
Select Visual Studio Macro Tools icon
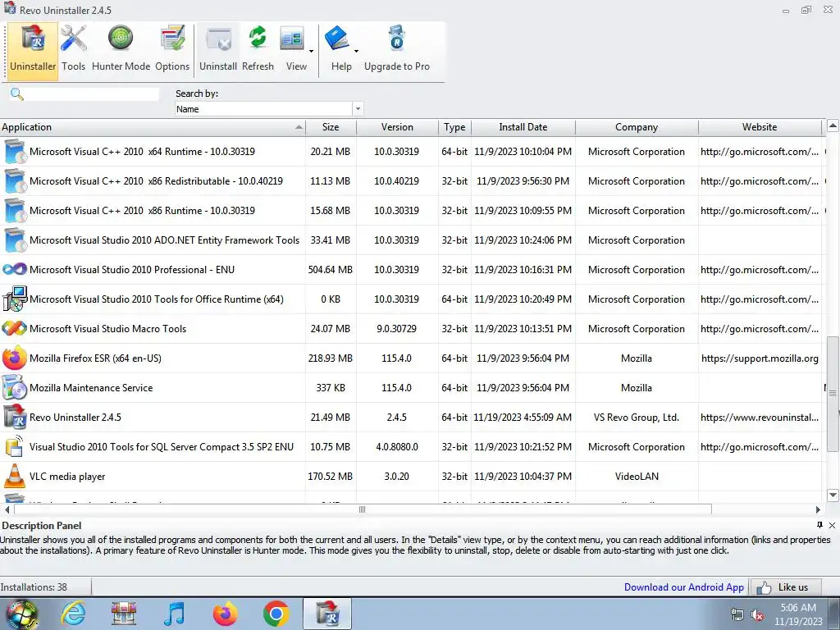pos(15,328)
